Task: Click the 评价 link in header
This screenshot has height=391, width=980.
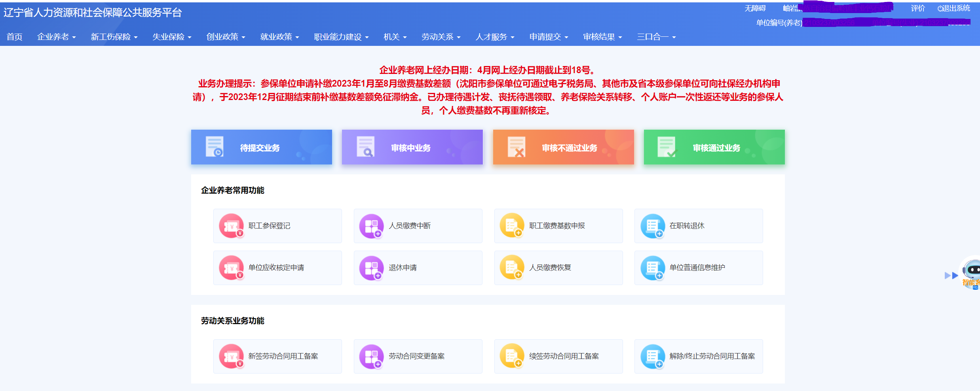Action: pyautogui.click(x=918, y=8)
